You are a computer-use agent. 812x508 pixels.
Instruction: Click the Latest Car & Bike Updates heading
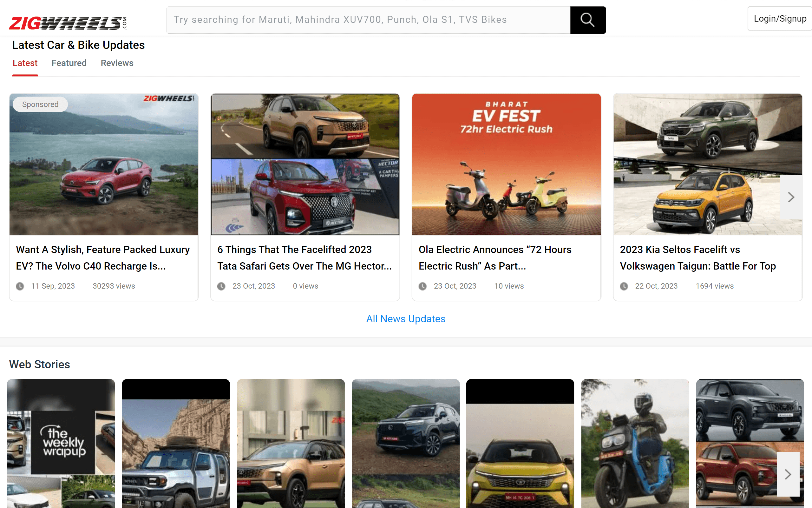[x=79, y=45]
